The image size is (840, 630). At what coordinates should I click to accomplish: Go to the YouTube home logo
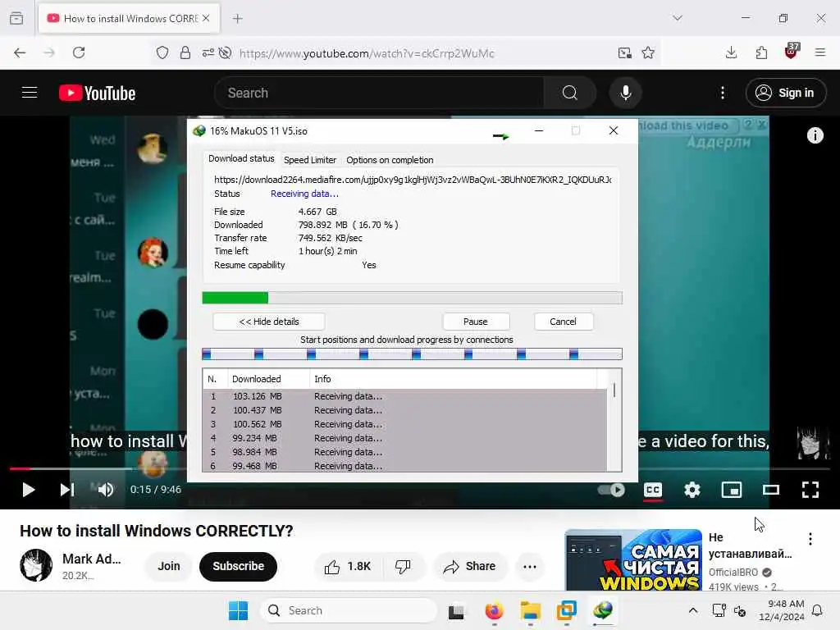coord(97,94)
